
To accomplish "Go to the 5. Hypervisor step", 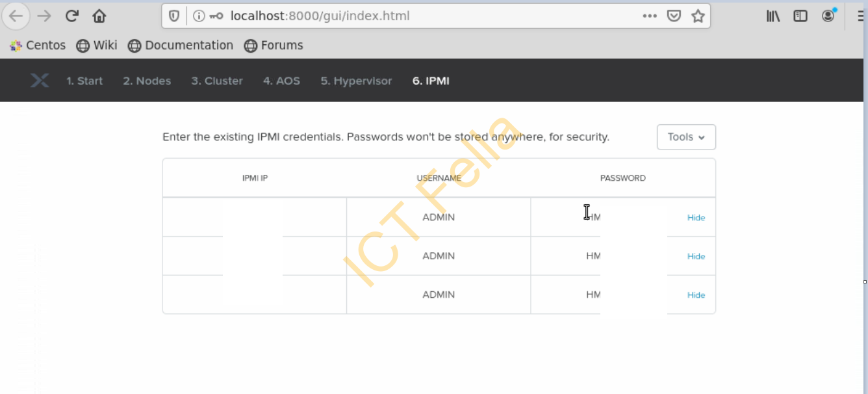I will point(356,81).
